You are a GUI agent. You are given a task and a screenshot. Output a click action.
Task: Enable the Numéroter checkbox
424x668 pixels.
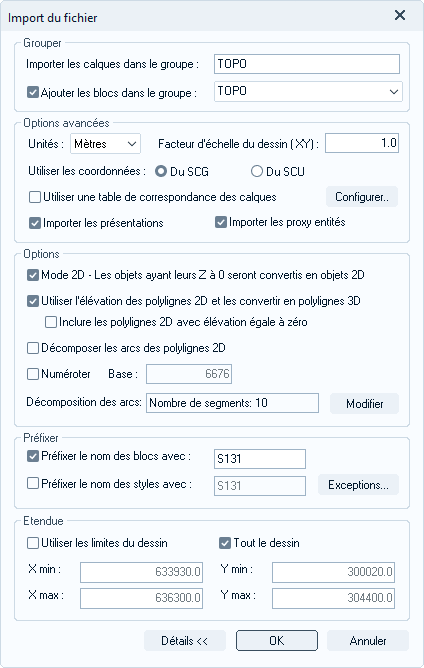point(33,374)
